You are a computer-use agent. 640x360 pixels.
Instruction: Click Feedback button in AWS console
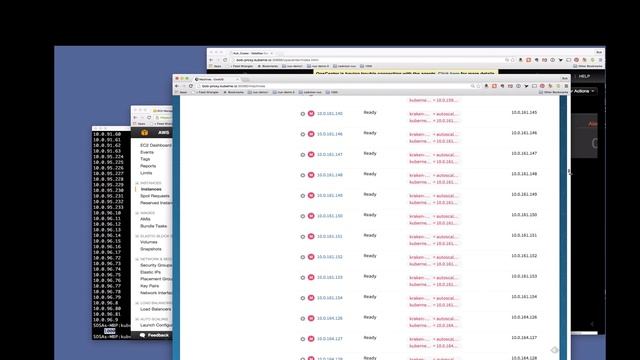154,335
